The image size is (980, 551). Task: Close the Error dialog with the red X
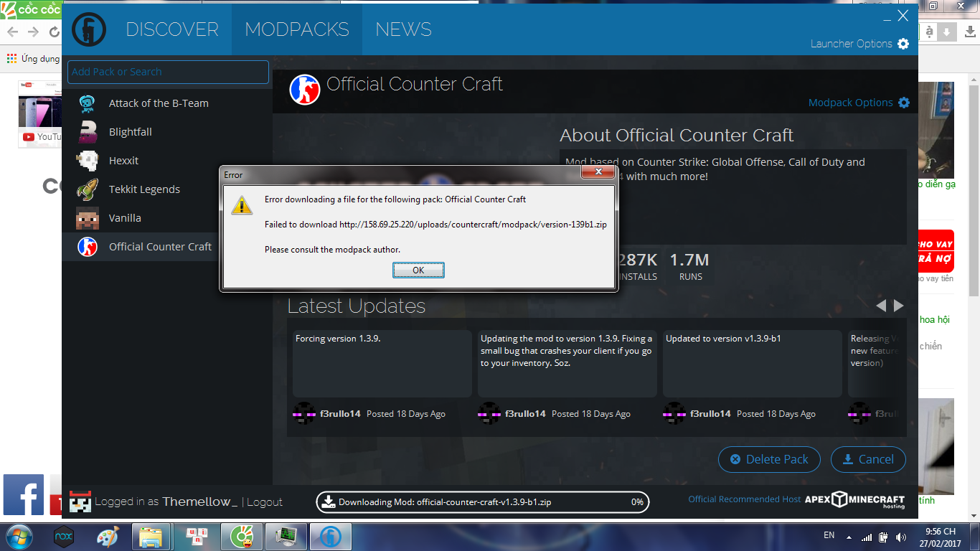pos(597,172)
